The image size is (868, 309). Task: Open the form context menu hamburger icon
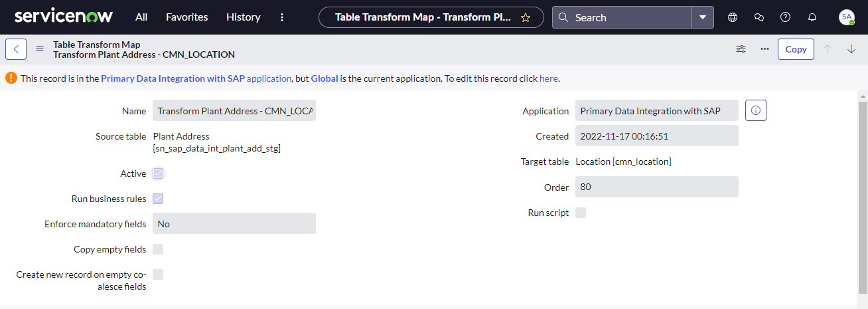40,49
